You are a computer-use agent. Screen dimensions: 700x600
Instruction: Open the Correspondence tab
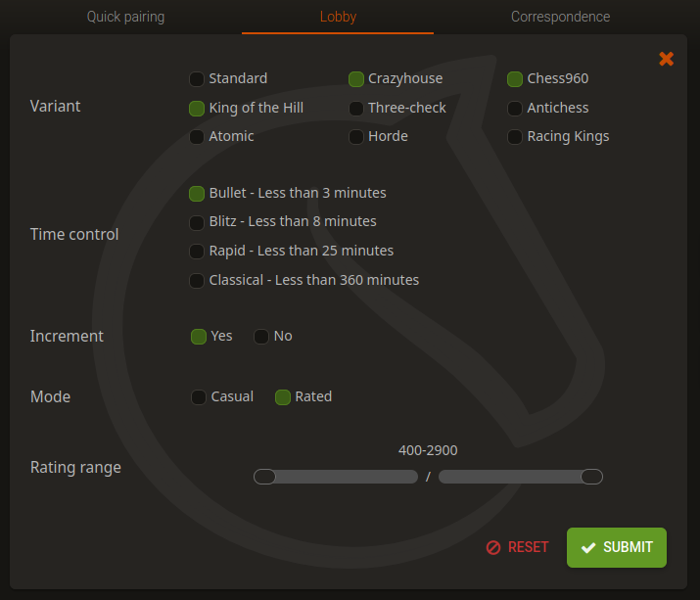[560, 17]
